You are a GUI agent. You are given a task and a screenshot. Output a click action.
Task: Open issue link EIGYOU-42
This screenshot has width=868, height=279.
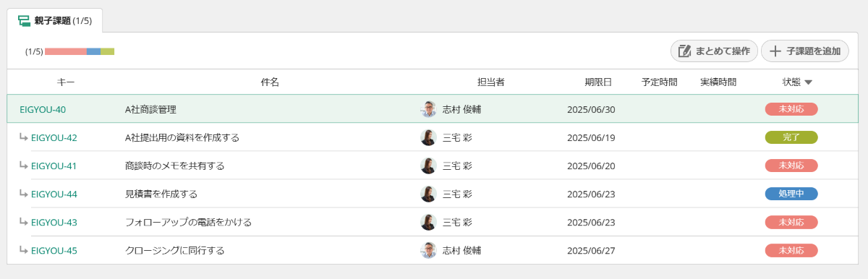[54, 137]
